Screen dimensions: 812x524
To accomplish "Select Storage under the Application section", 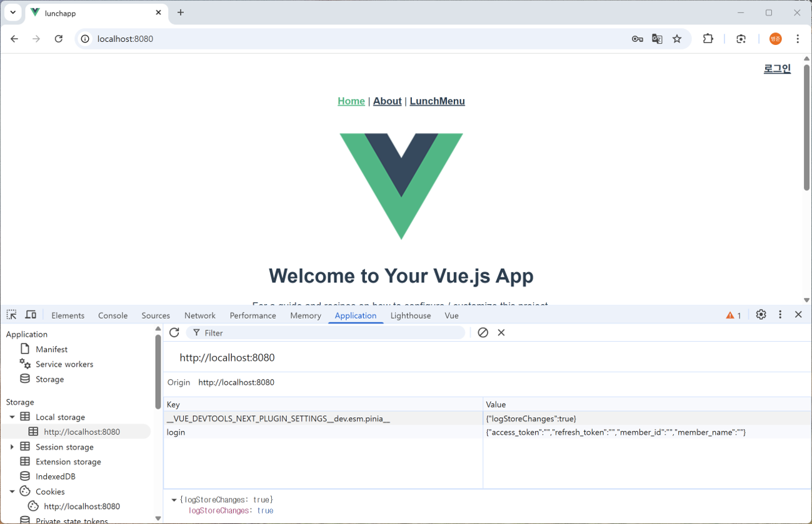I will (x=49, y=379).
